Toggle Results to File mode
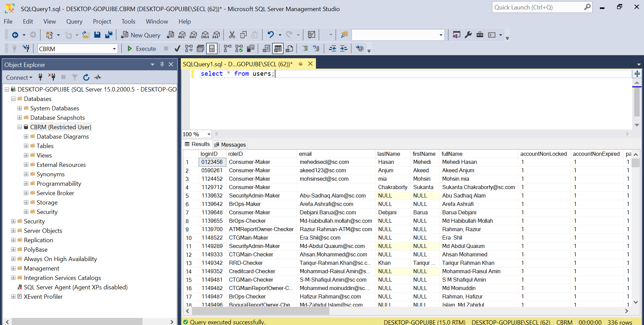 pos(289,49)
